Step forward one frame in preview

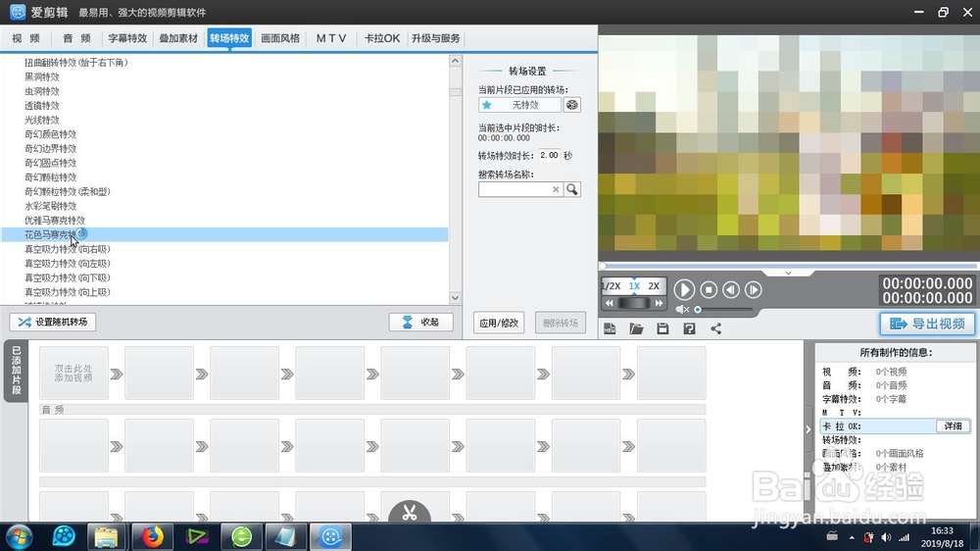[753, 289]
